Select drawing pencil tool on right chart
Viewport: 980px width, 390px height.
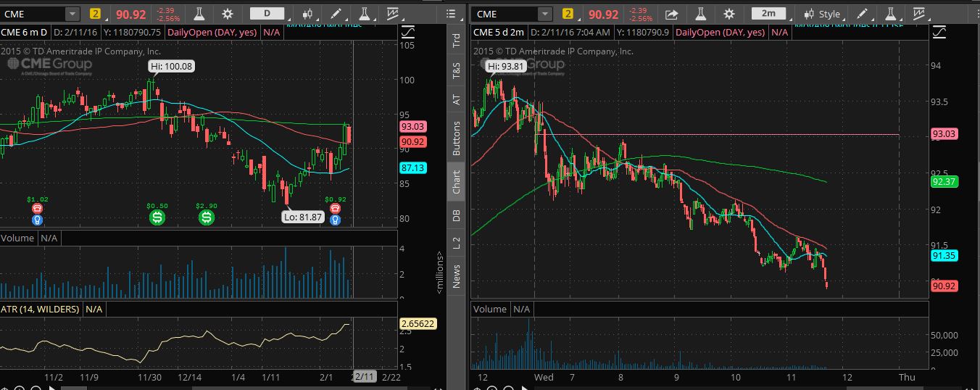tap(862, 14)
